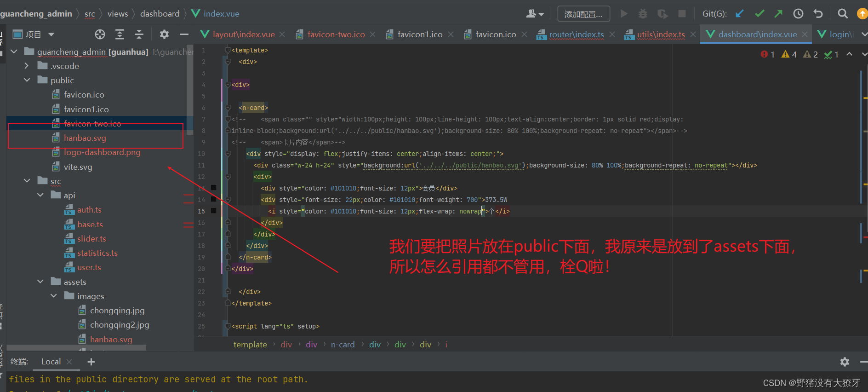Collapse guancheng_admin project root
The image size is (868, 392).
(14, 52)
